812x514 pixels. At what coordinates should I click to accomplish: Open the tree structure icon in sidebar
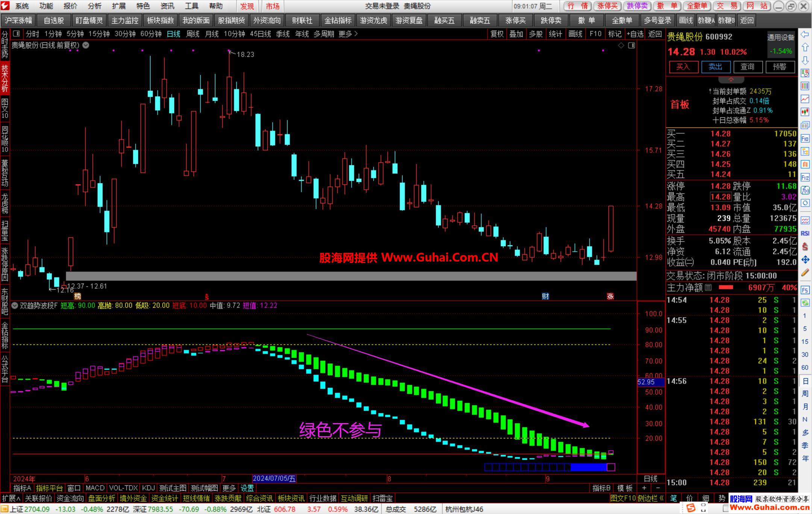coord(805,151)
